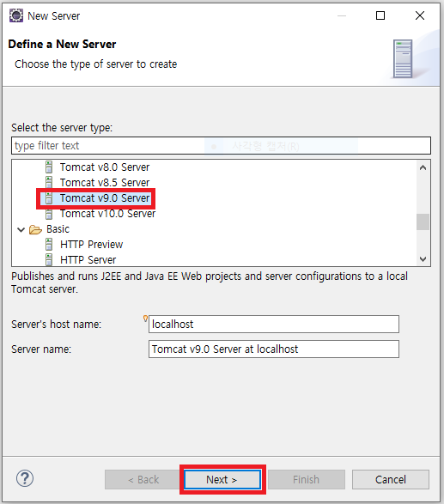This screenshot has height=504, width=444.
Task: Select HTTP Preview server type
Action: coord(91,245)
